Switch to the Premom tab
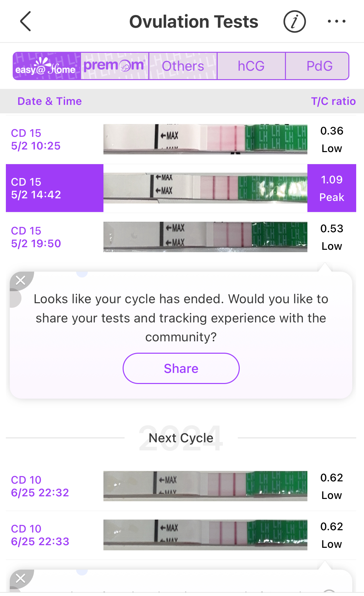Screen dimensions: 364x596 click(x=115, y=66)
